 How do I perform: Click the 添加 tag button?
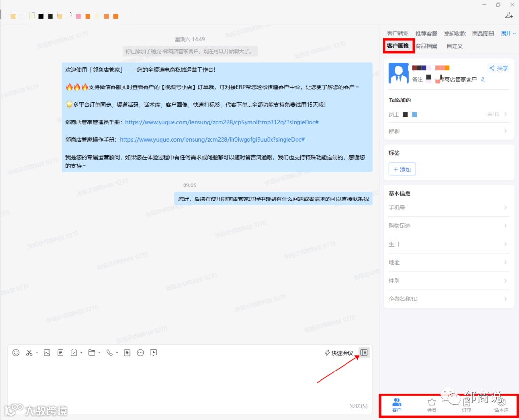point(402,169)
